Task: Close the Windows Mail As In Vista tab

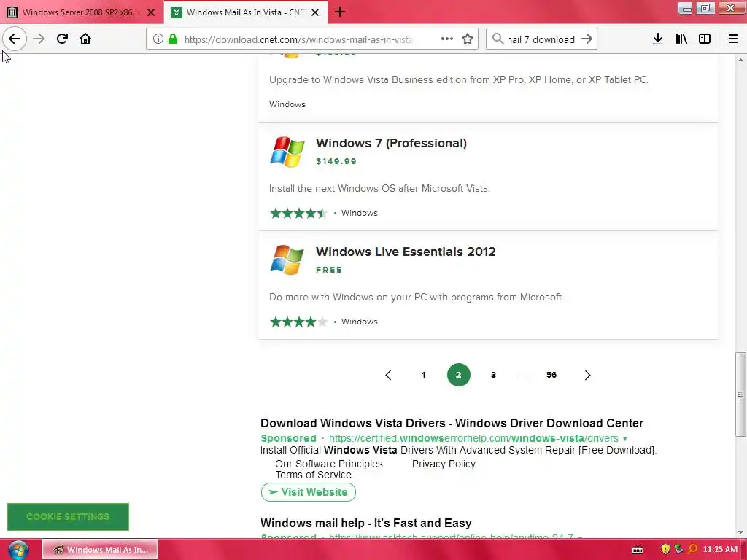Action: 315,12
